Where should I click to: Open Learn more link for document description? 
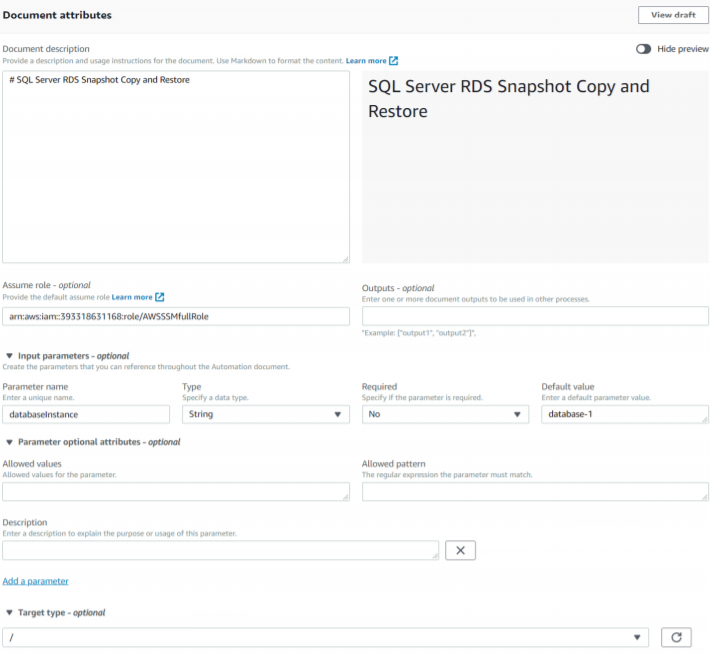(x=366, y=61)
